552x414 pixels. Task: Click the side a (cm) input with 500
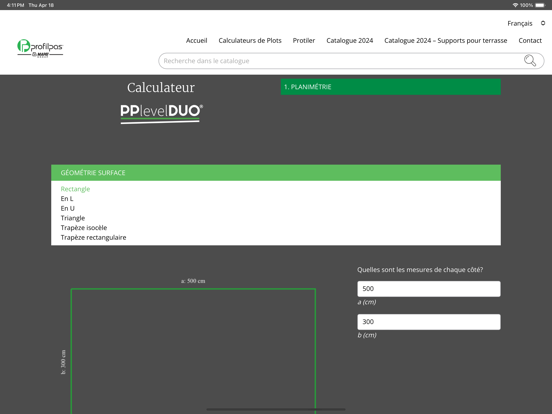coord(429,289)
